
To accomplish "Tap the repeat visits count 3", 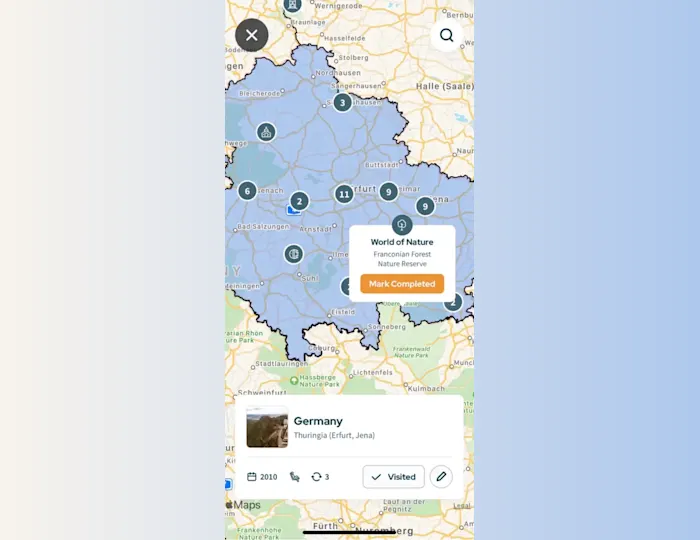I will [x=320, y=477].
